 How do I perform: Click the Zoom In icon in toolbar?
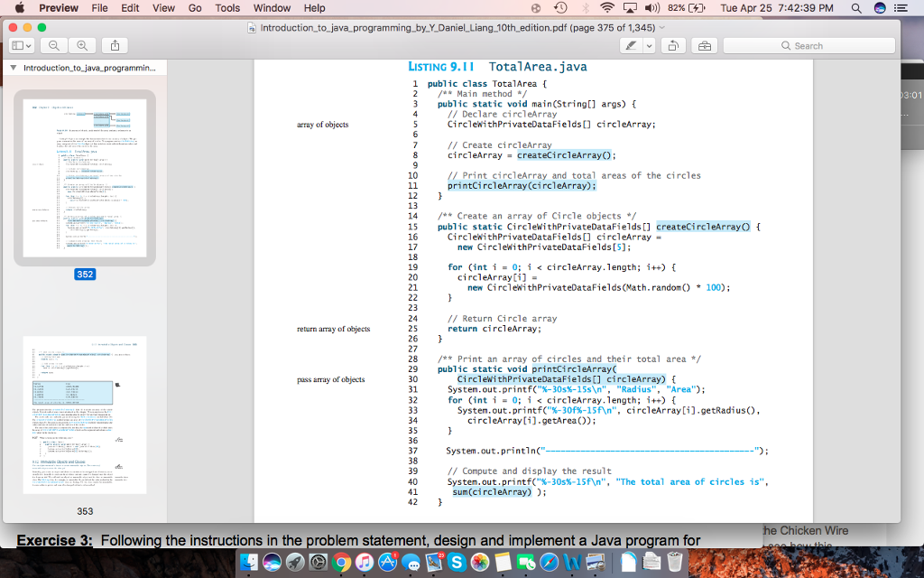(x=81, y=45)
